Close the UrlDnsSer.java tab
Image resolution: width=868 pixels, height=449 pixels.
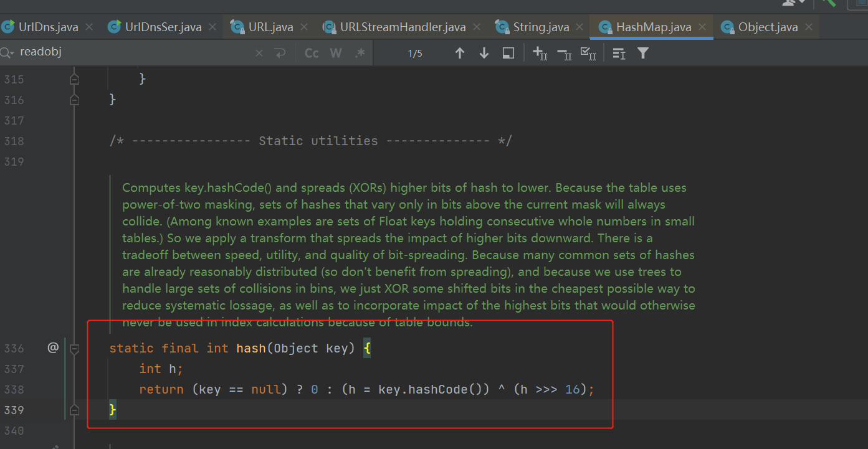click(x=212, y=27)
